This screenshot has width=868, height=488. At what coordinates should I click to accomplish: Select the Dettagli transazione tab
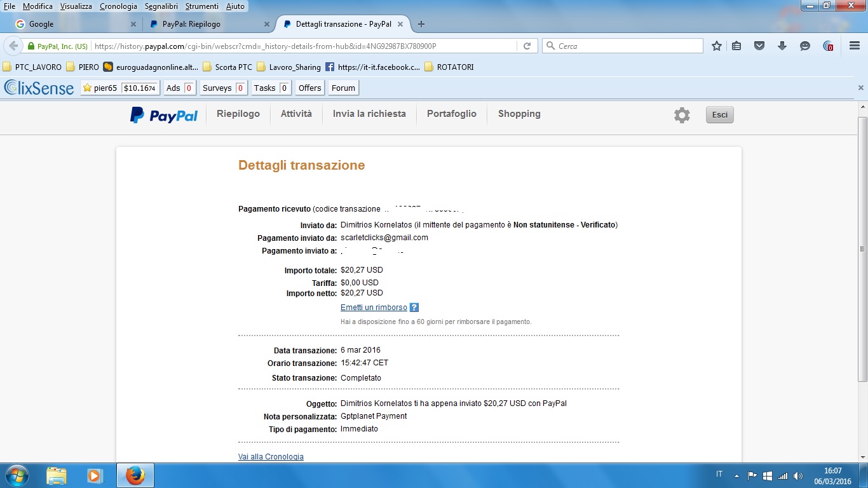point(344,24)
